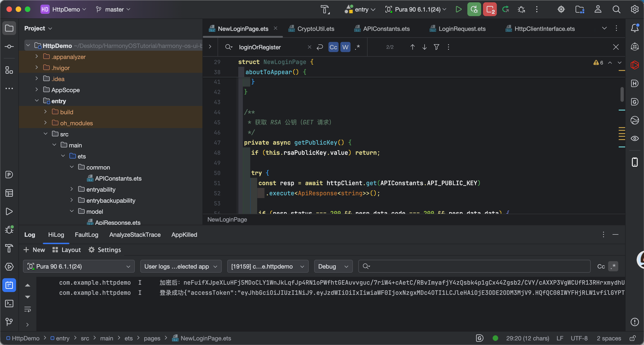Toggle Words (W) in the editor search

[x=345, y=47]
